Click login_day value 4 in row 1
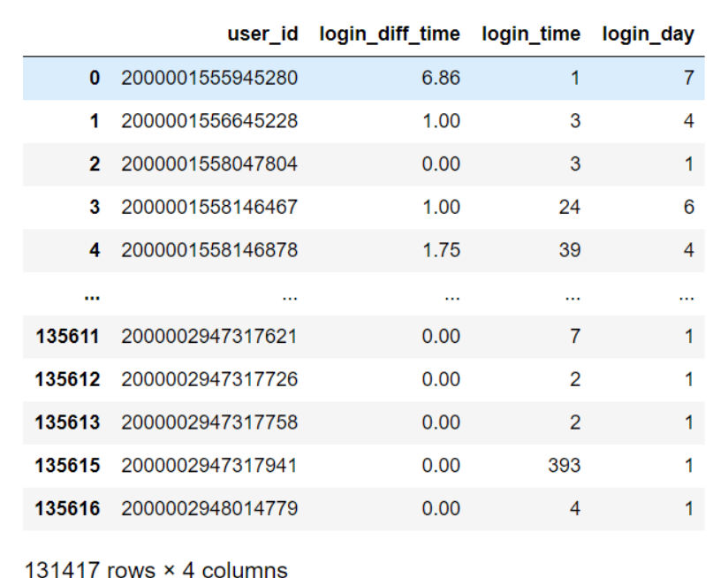The height and width of the screenshot is (578, 728). (689, 121)
